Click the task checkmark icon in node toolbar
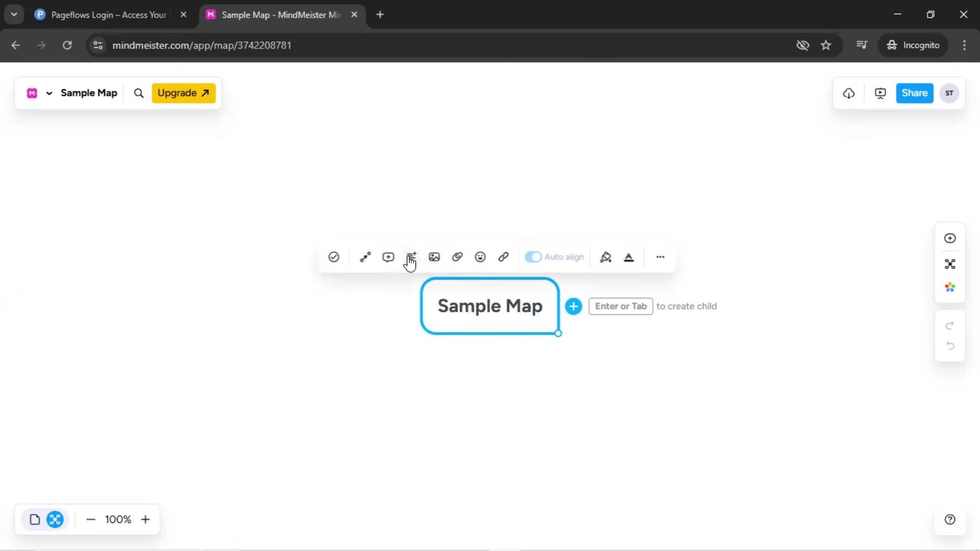980x551 pixels. (x=334, y=257)
